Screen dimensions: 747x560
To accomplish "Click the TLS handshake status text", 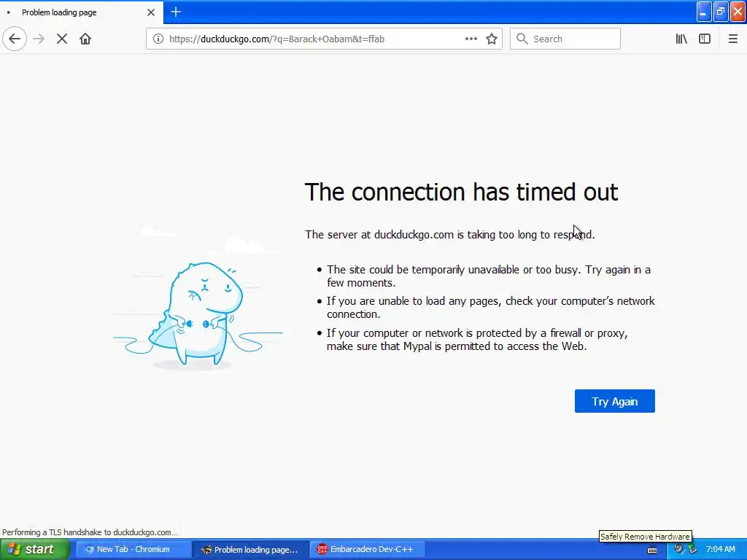I will pyautogui.click(x=90, y=532).
